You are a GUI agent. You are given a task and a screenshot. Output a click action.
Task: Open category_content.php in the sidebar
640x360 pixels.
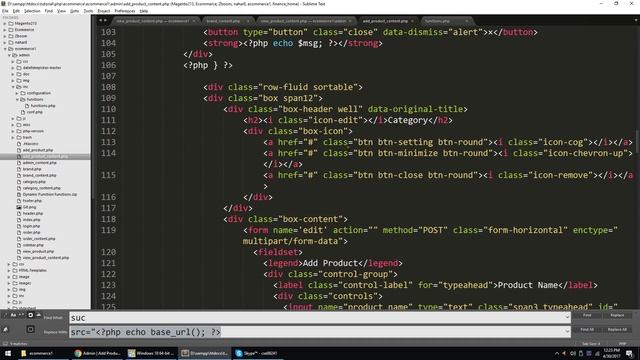coord(42,188)
